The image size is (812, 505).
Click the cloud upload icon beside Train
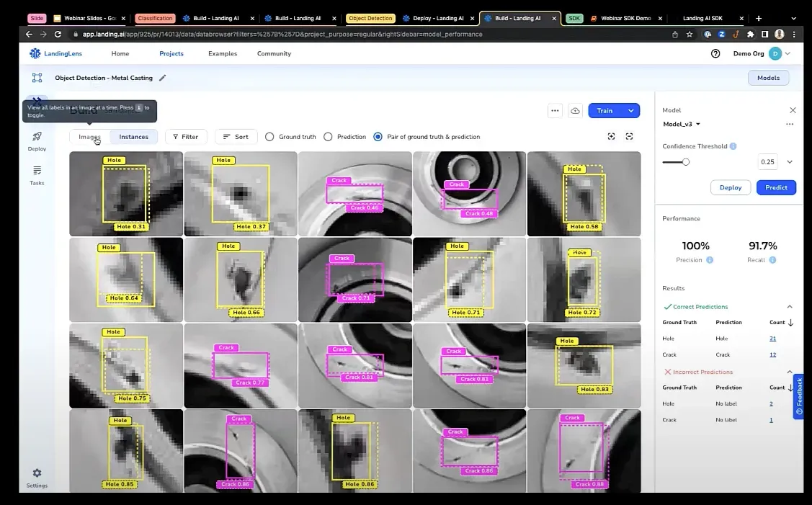pyautogui.click(x=575, y=111)
